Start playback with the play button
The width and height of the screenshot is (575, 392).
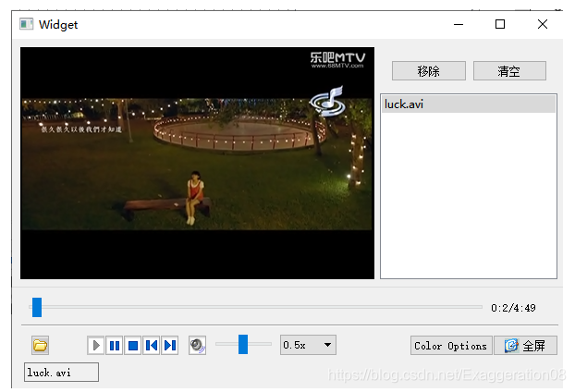96,346
